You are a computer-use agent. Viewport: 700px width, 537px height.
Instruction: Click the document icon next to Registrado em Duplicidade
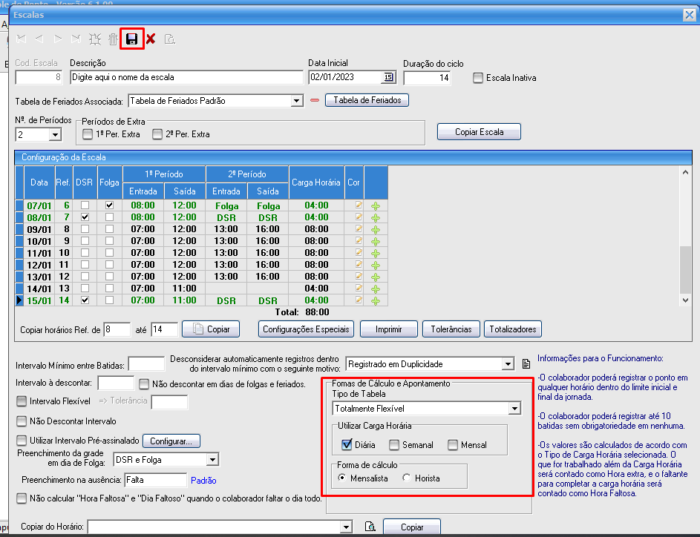[x=526, y=364]
